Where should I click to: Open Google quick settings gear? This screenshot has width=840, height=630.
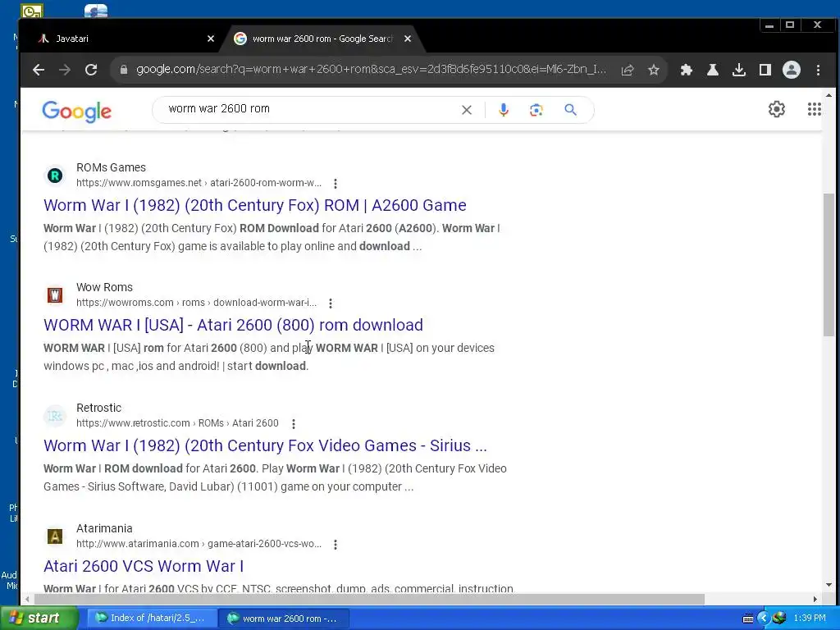click(777, 109)
